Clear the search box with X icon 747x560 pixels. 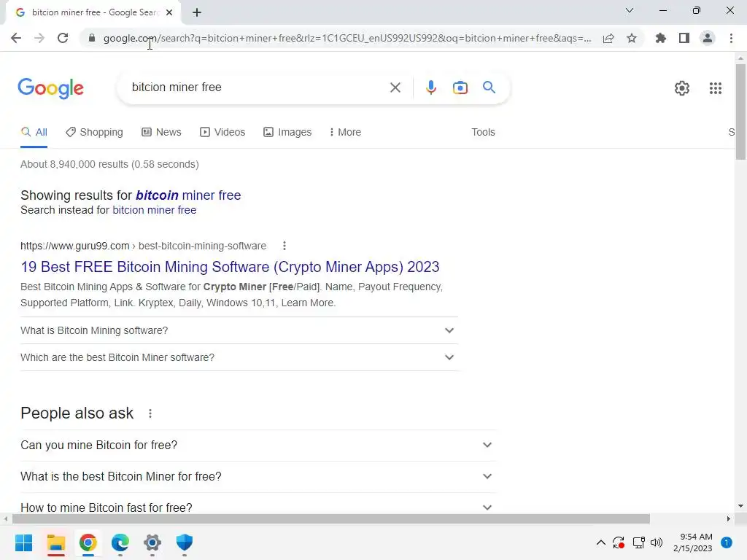click(395, 87)
